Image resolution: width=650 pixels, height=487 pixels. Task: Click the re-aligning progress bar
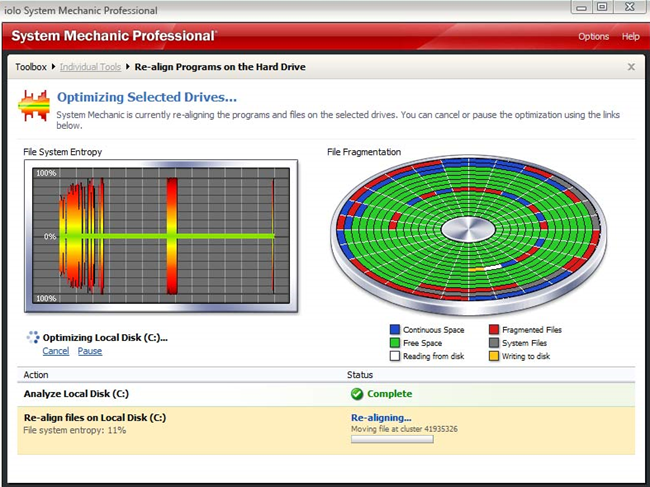pyautogui.click(x=392, y=439)
